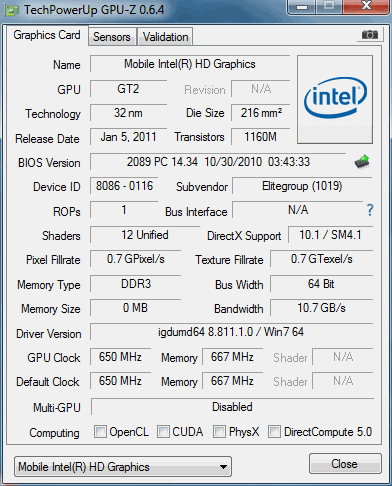Click the Memory Size field 0 MB
Screen dimensions: 392x486
pyautogui.click(x=135, y=308)
